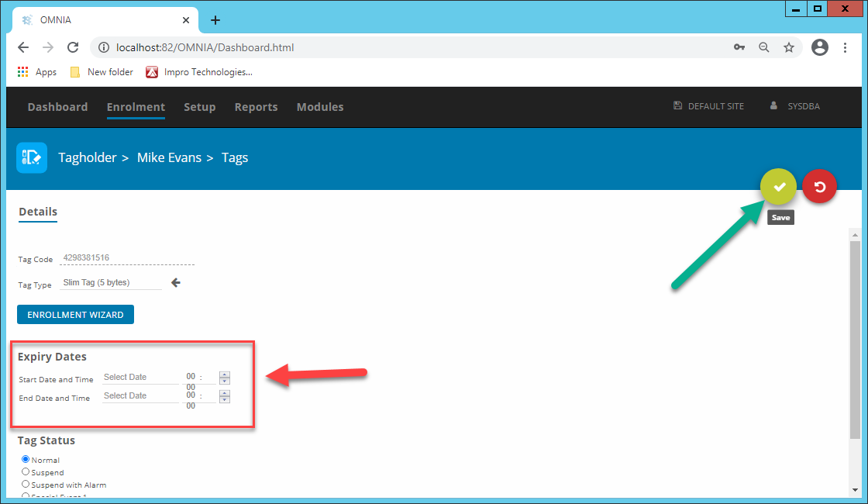
Task: Open the Chrome profile avatar
Action: point(820,47)
